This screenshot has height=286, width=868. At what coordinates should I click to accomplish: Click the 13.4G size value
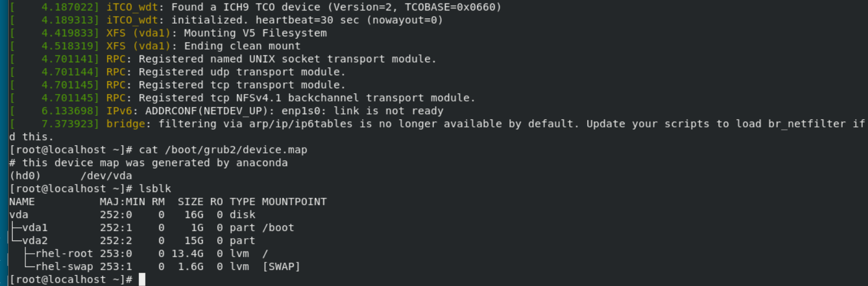click(187, 254)
